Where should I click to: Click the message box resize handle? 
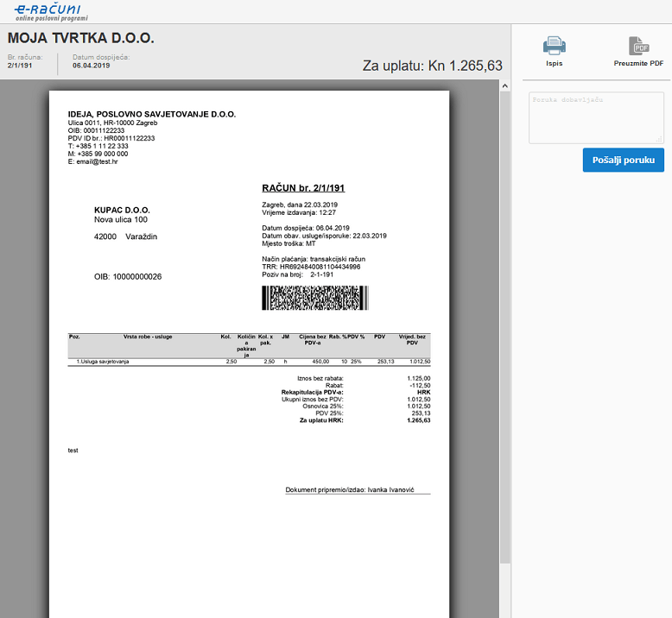[x=660, y=139]
